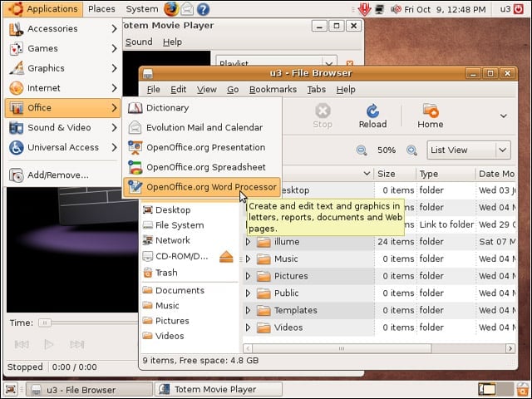
Task: Launch Firefox from the top panel
Action: click(171, 9)
